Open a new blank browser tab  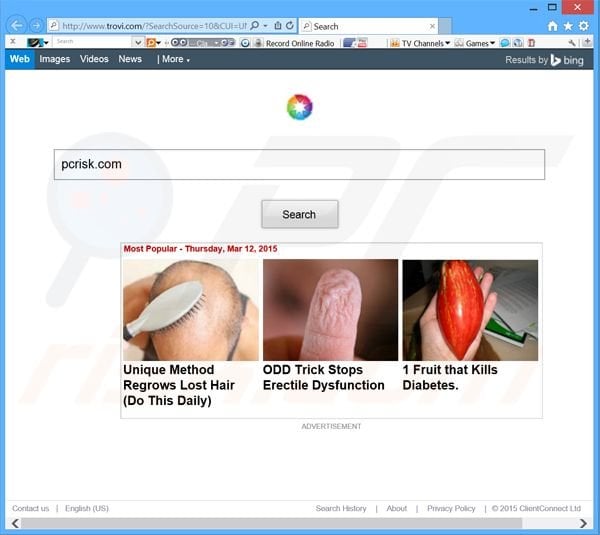445,26
